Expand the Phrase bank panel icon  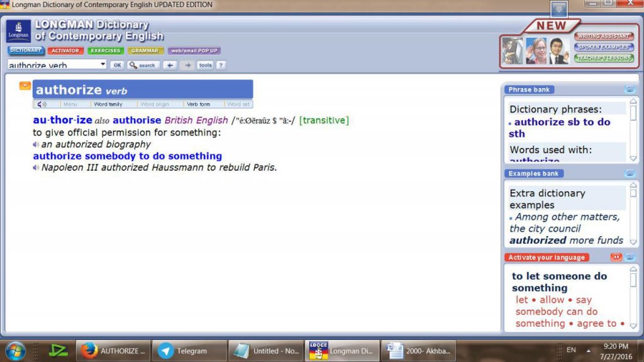pyautogui.click(x=630, y=89)
